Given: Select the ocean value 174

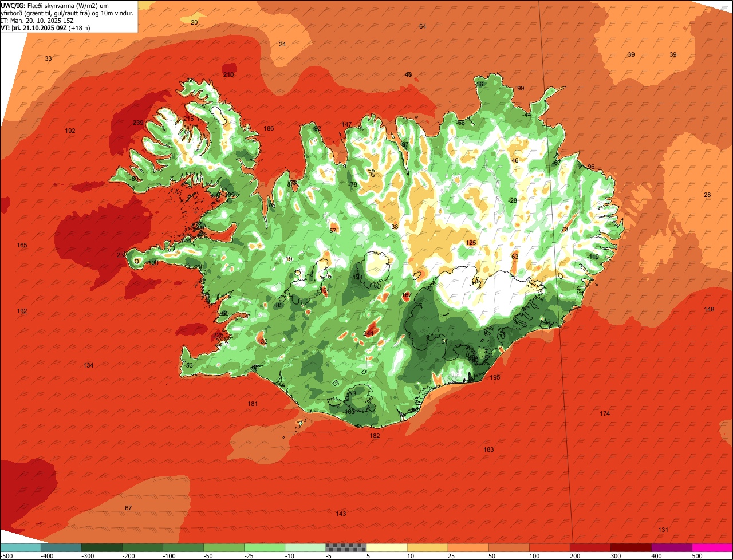Looking at the screenshot, I should pos(605,413).
